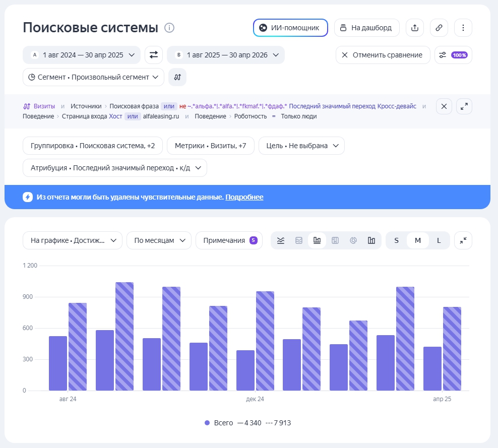Expand the segment conditions panel
Screen dimensions: 498x448
pyautogui.click(x=464, y=106)
